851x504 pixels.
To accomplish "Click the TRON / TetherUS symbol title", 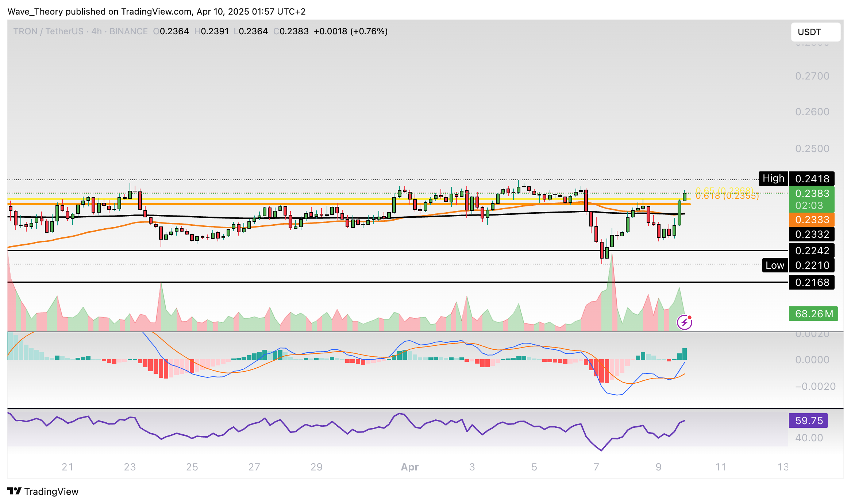I will (x=48, y=31).
